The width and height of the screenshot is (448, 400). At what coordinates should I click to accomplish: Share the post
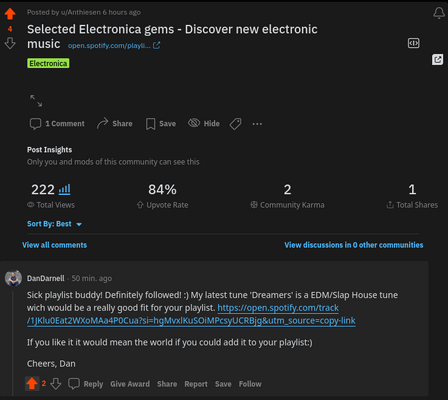pos(114,123)
